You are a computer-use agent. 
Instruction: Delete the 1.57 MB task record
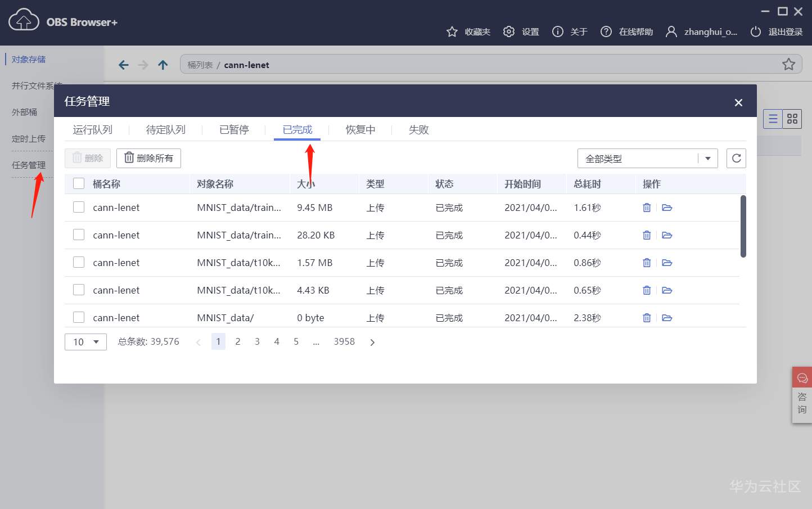pos(647,263)
